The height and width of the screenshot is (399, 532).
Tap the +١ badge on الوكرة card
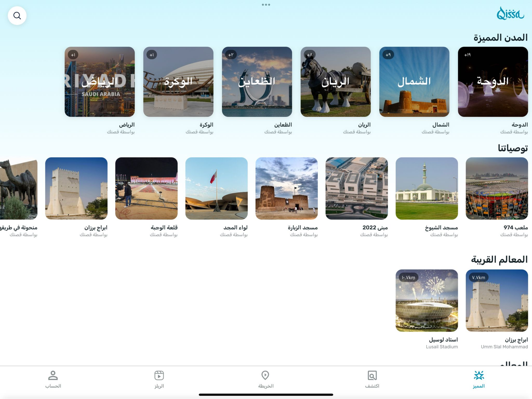click(x=152, y=55)
